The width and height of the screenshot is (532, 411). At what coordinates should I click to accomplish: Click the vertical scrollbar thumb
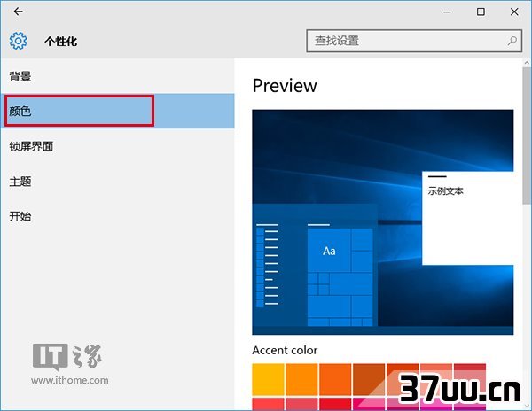tap(527, 136)
